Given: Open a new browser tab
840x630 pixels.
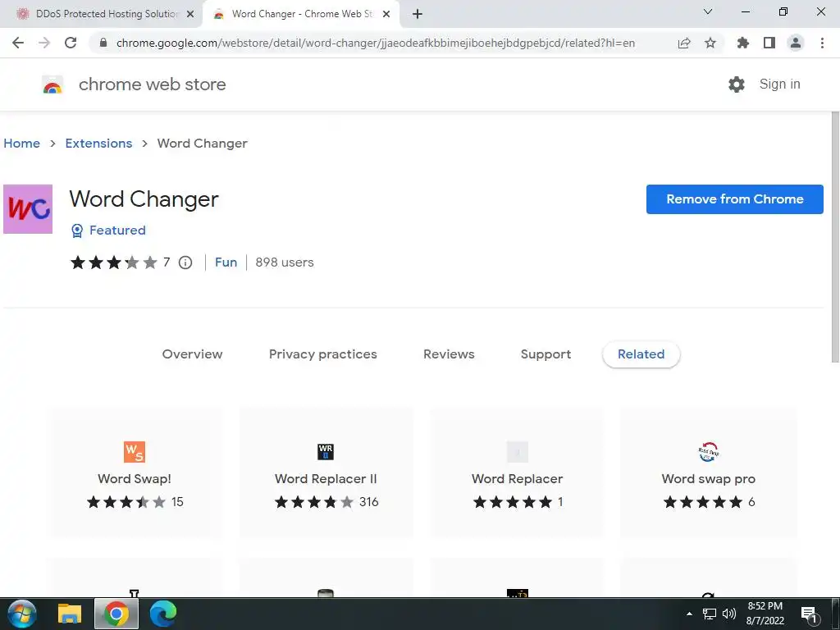Looking at the screenshot, I should click(418, 15).
